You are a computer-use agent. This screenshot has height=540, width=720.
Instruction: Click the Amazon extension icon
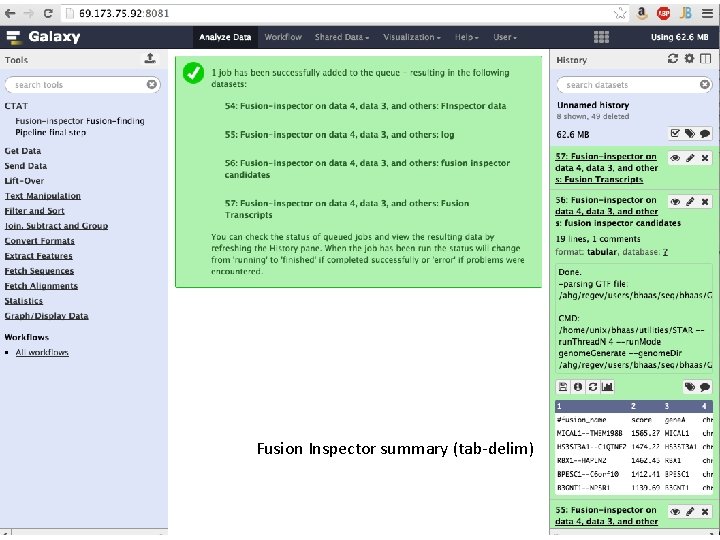tap(642, 13)
